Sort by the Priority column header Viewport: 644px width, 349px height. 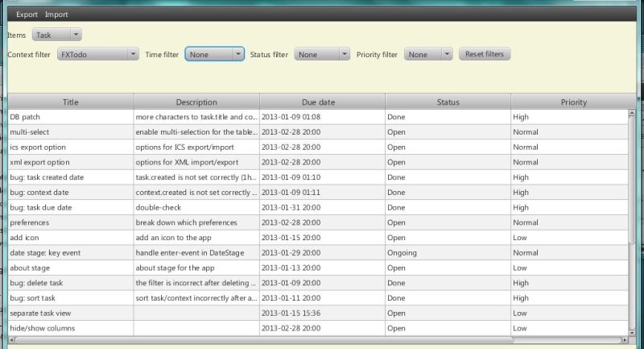(573, 102)
